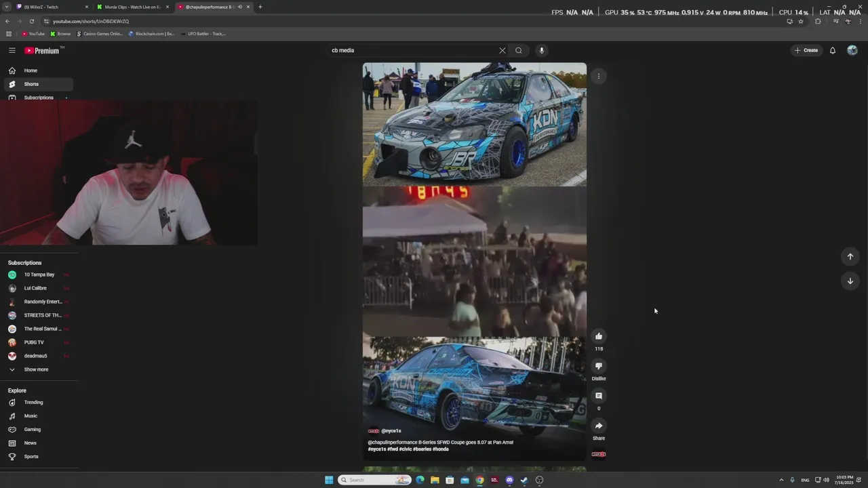Switch to the Murda Clips tab
868x488 pixels.
[132, 7]
